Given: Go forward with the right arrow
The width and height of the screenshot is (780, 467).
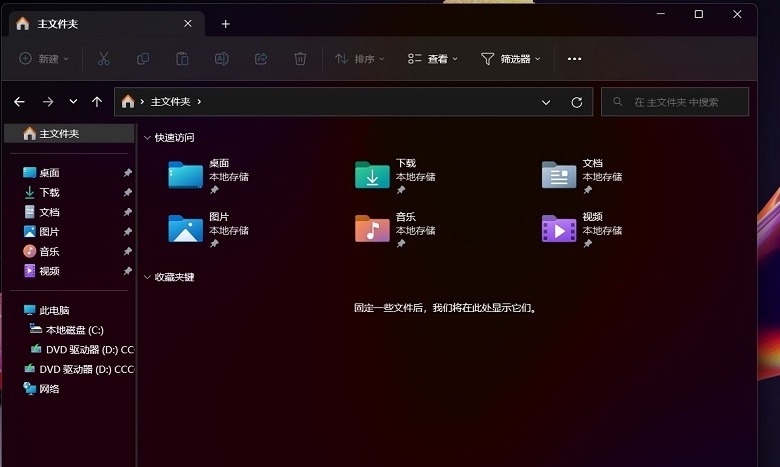Looking at the screenshot, I should [x=48, y=102].
